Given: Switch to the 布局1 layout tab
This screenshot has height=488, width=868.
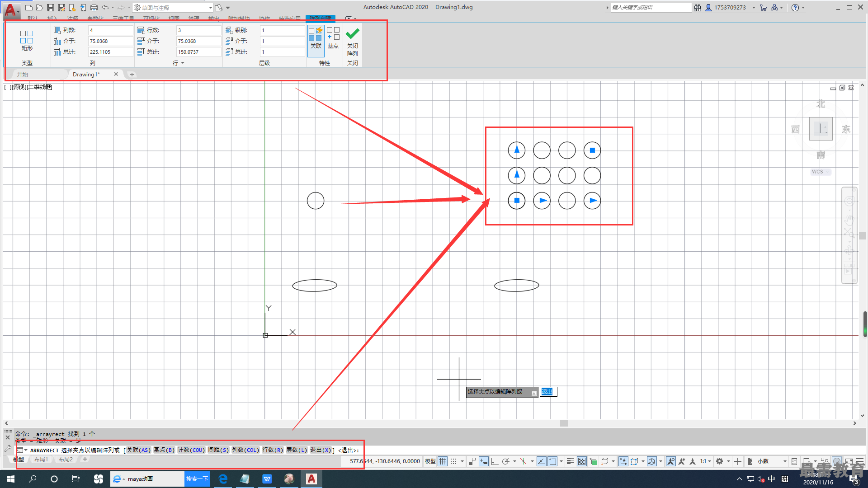Looking at the screenshot, I should pyautogui.click(x=41, y=460).
